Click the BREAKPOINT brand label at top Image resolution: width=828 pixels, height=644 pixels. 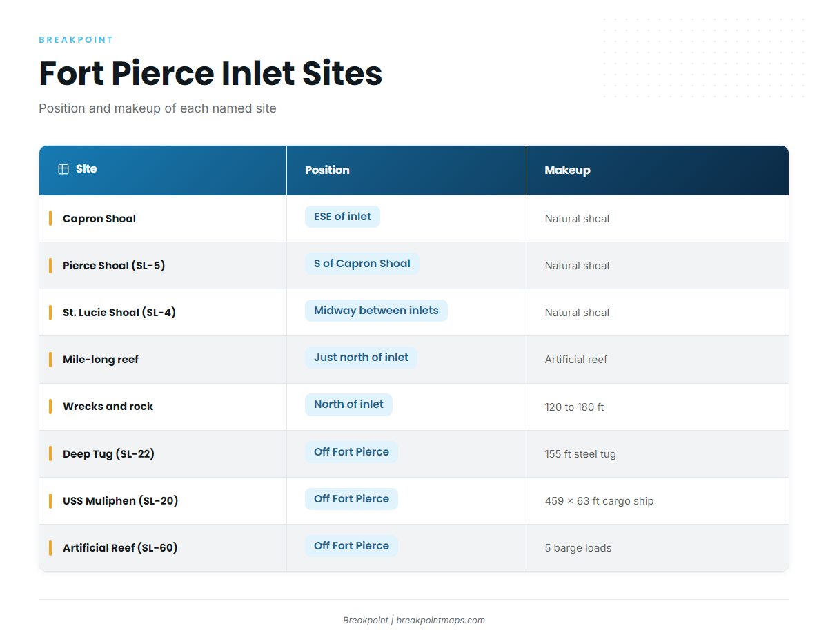[76, 40]
